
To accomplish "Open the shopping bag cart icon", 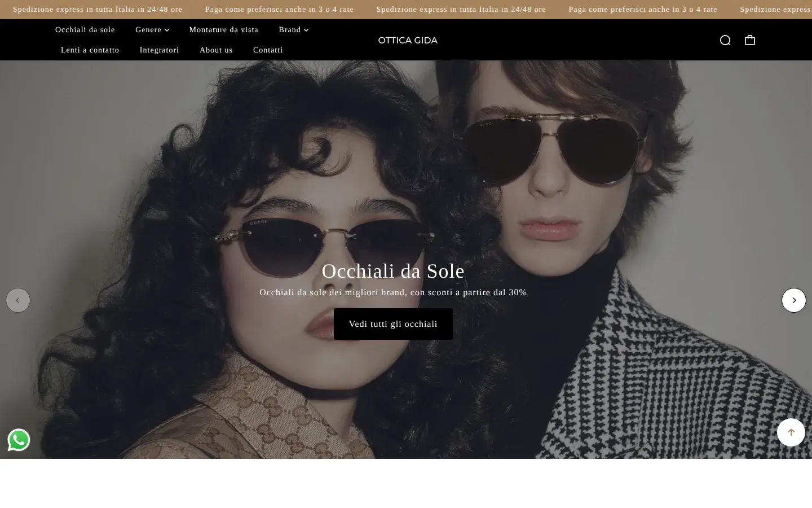I will coord(750,40).
